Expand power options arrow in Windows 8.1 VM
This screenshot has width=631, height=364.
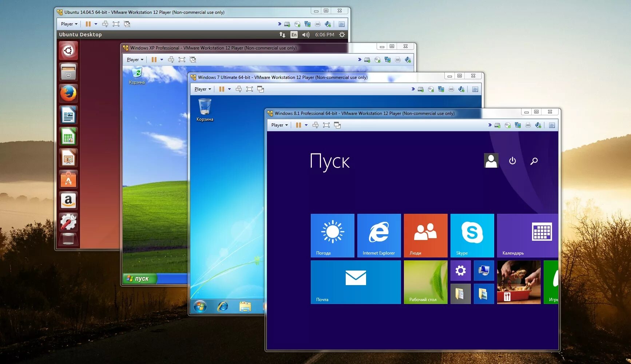(306, 125)
